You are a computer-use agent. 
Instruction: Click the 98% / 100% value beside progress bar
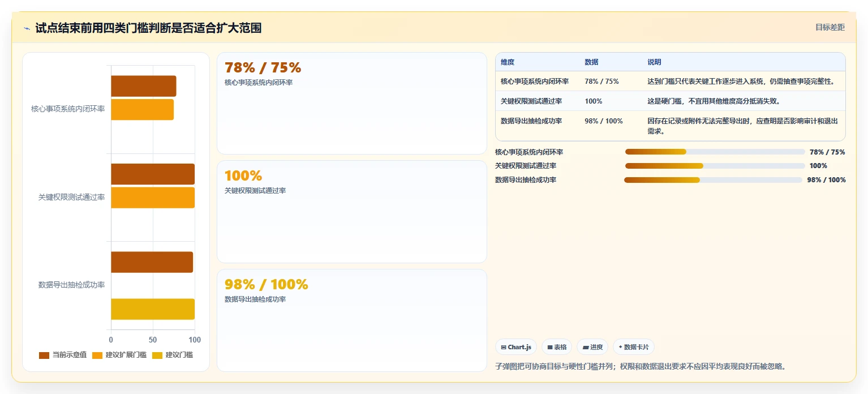[x=826, y=180]
